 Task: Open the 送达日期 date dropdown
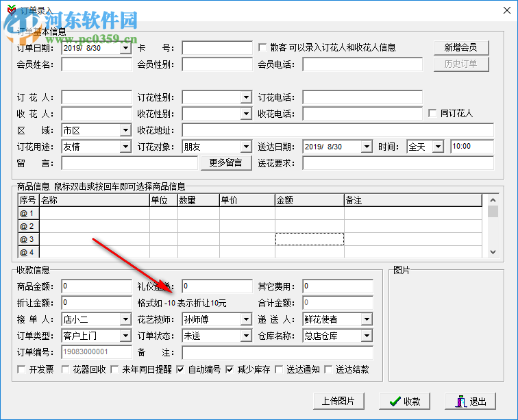pyautogui.click(x=367, y=147)
